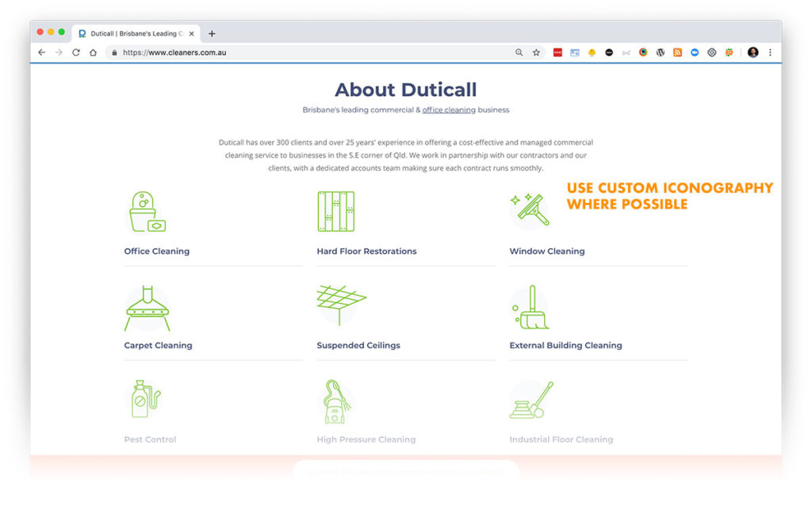The width and height of the screenshot is (812, 529).
Task: Open Chrome's three-dot menu
Action: (770, 52)
